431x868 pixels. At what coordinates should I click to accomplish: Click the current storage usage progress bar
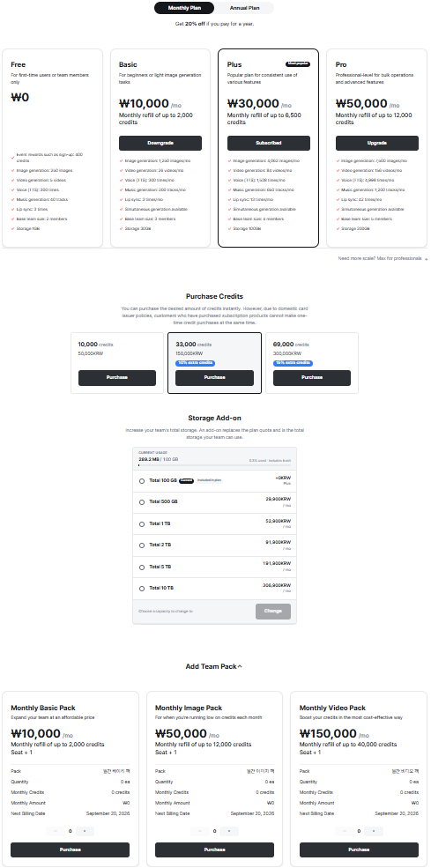(214, 465)
